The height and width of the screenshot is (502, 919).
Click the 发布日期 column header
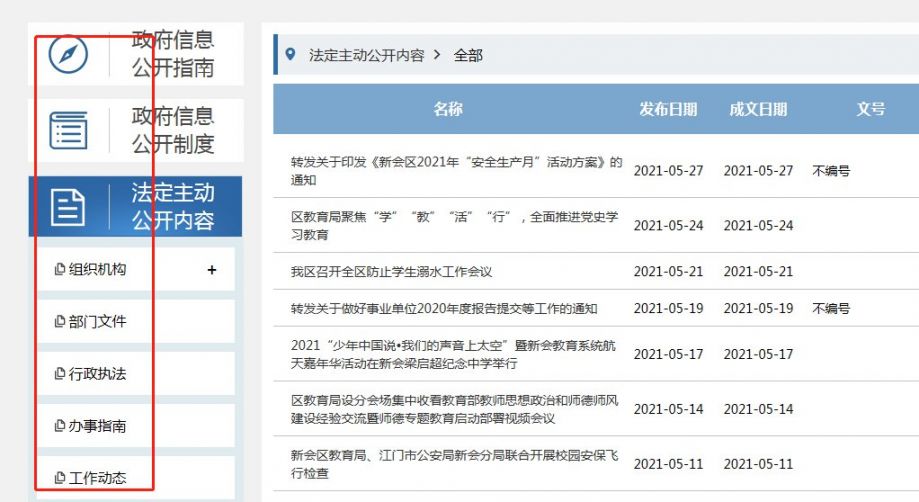668,109
